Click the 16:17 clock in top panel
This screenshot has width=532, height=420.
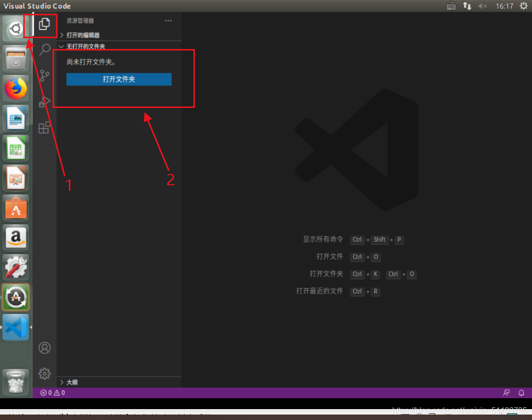point(504,6)
